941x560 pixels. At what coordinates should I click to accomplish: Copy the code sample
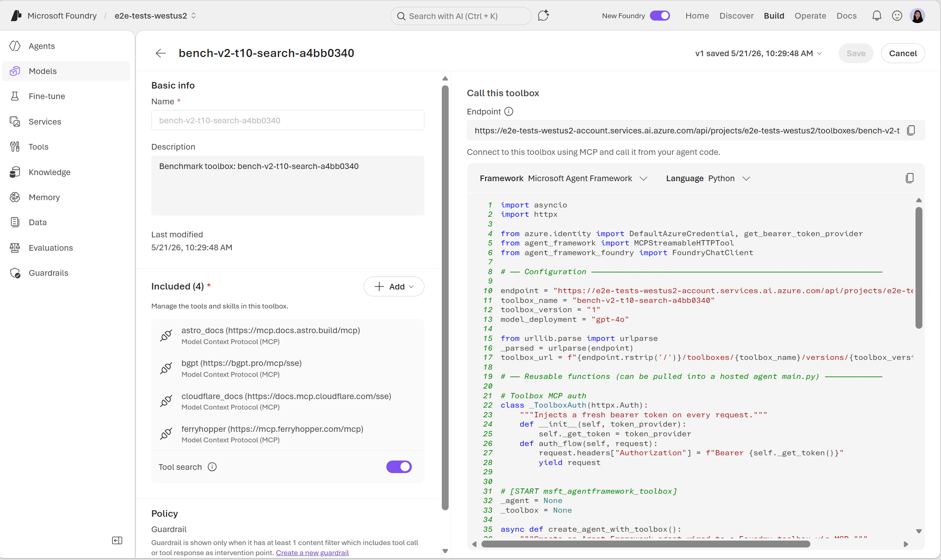tap(909, 178)
